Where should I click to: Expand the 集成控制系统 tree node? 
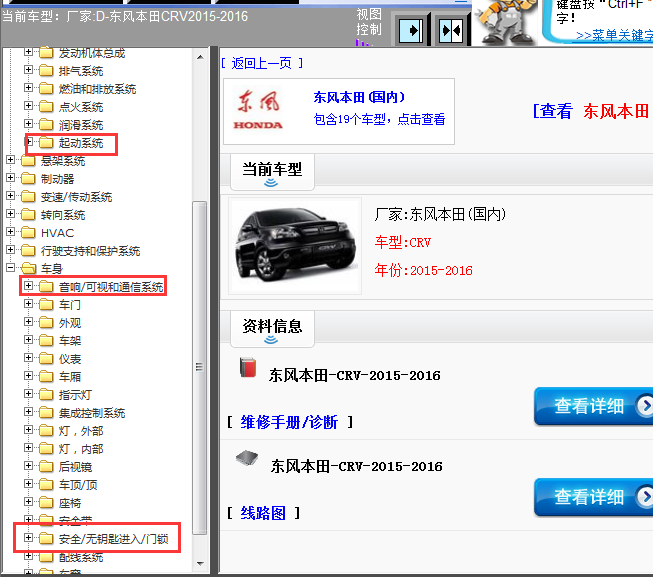coord(28,411)
